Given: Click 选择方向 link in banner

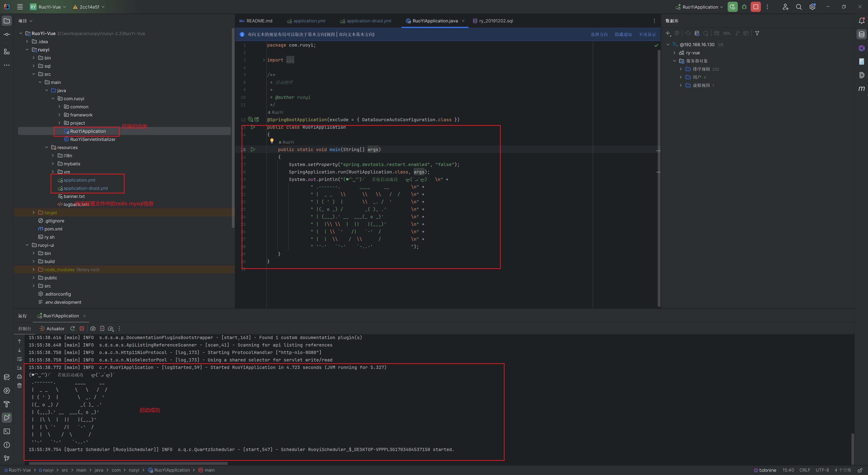Looking at the screenshot, I should click(x=599, y=34).
